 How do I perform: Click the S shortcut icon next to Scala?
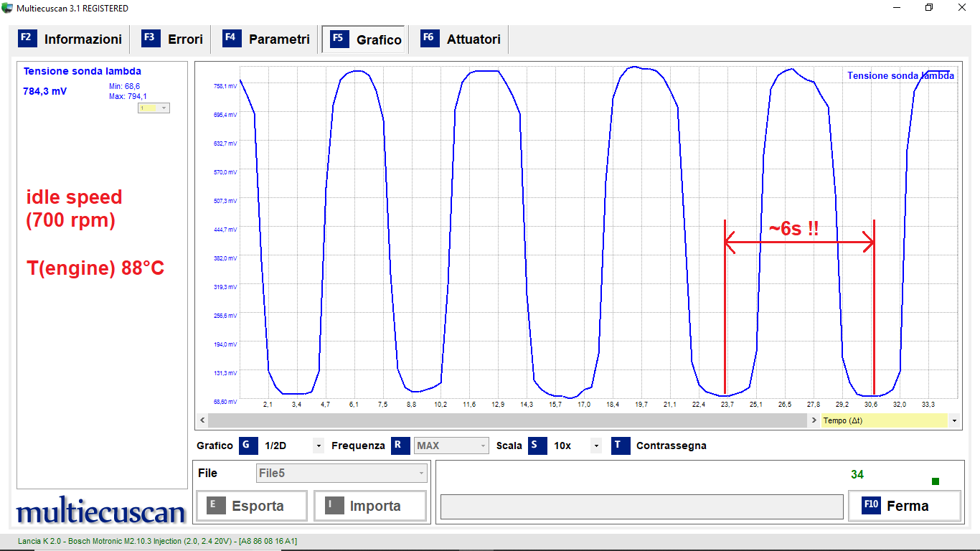(x=537, y=446)
